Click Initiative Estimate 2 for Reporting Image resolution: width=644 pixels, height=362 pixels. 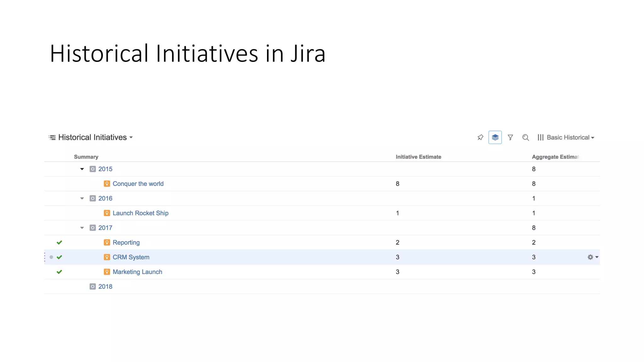pyautogui.click(x=397, y=243)
